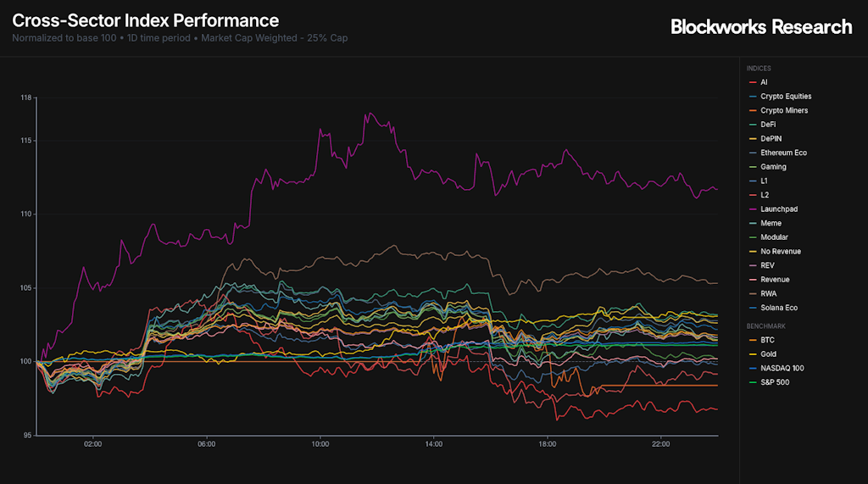Viewport: 868px width, 484px height.
Task: Click the Blockworks Research logo
Action: 760,27
